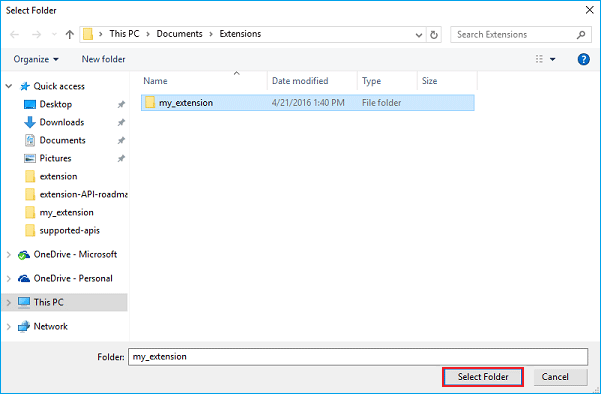The width and height of the screenshot is (601, 394).
Task: Click This PC in the address breadcrumb
Action: pyautogui.click(x=124, y=34)
